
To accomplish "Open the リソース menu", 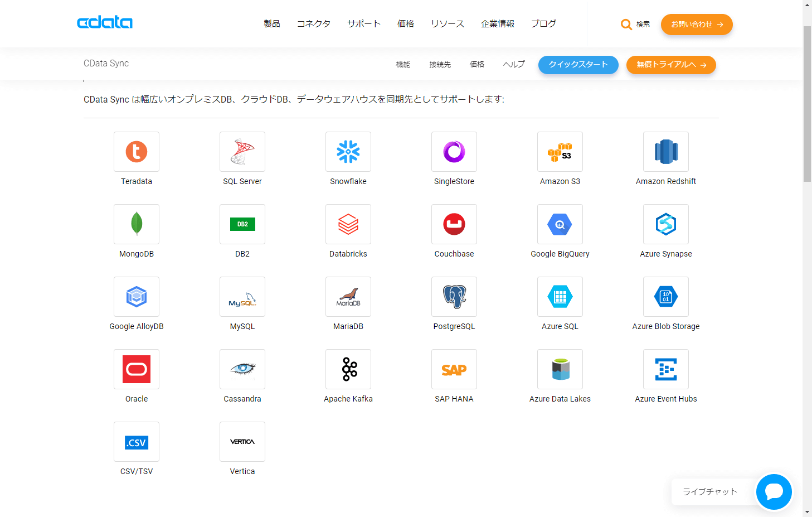I will [448, 24].
